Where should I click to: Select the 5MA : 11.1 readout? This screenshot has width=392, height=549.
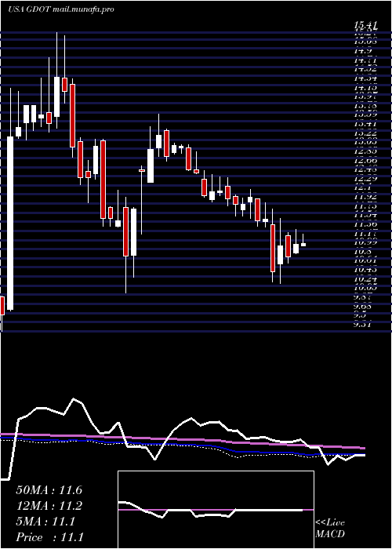click(45, 522)
